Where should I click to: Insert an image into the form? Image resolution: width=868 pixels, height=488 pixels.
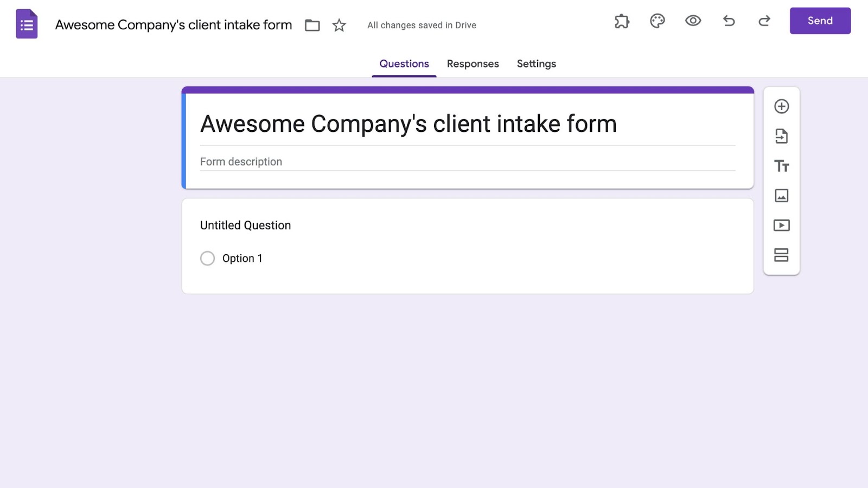(x=781, y=196)
